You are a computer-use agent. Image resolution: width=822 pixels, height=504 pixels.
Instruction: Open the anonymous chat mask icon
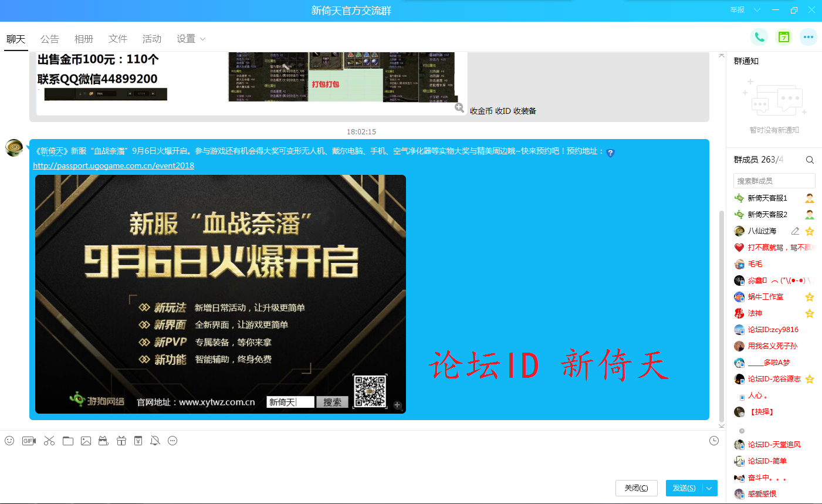103,441
